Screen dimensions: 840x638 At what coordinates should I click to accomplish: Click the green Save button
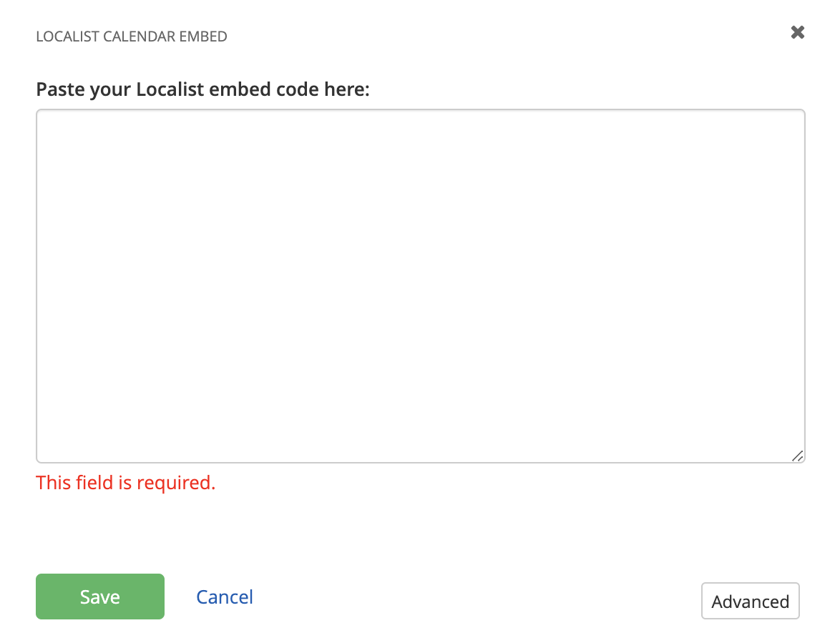tap(99, 596)
